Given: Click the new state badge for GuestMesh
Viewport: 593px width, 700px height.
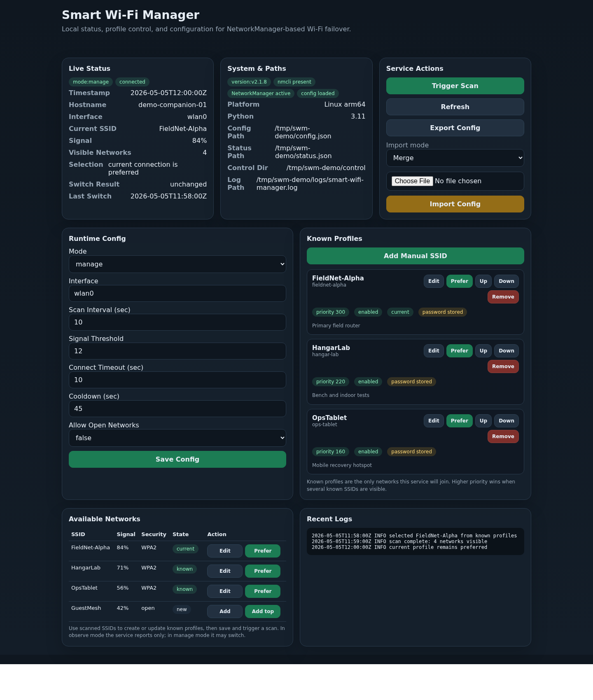Looking at the screenshot, I should click(x=182, y=609).
